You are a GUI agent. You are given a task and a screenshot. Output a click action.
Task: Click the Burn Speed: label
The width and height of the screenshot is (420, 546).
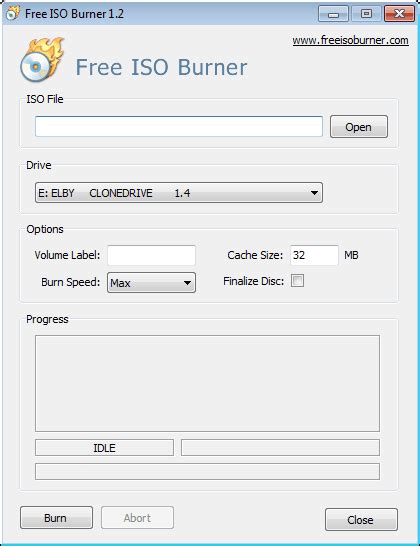coord(71,282)
